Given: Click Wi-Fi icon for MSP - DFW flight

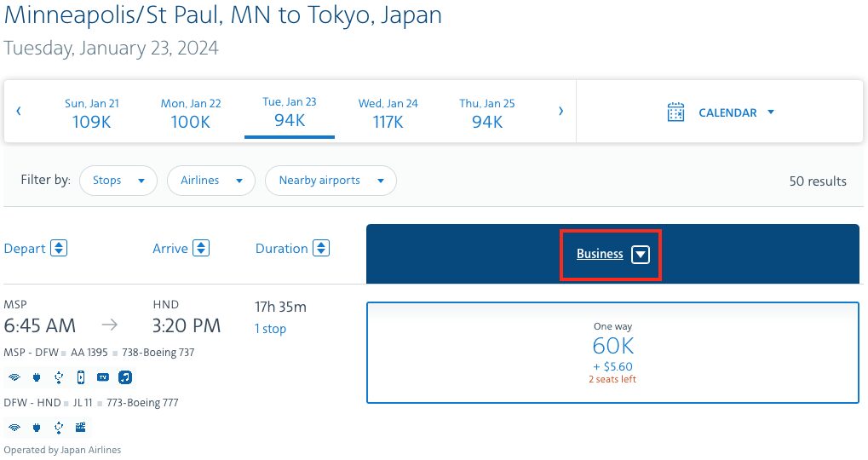Looking at the screenshot, I should [14, 377].
